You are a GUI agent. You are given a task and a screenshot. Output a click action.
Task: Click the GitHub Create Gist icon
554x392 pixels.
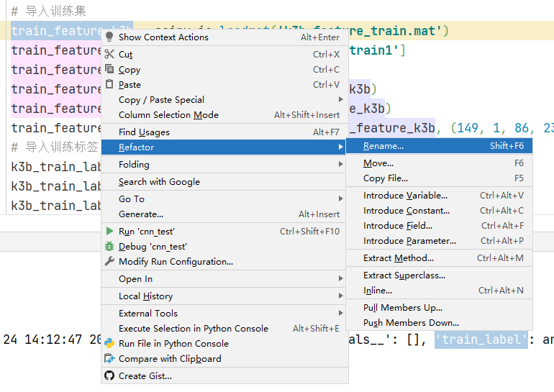[x=109, y=375]
